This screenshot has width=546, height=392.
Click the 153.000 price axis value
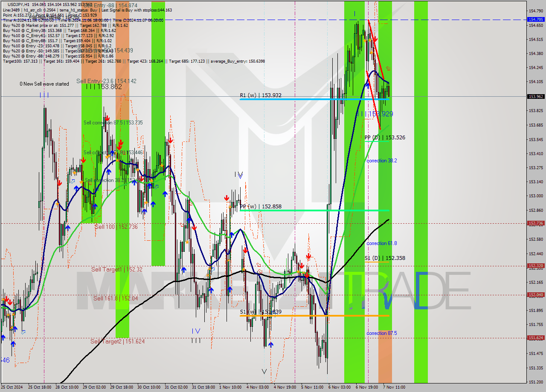click(x=536, y=196)
